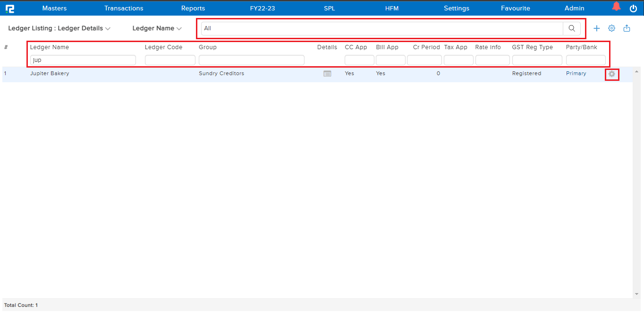Viewport: 644px width, 312px height.
Task: Open the Masters menu
Action: coord(54,8)
